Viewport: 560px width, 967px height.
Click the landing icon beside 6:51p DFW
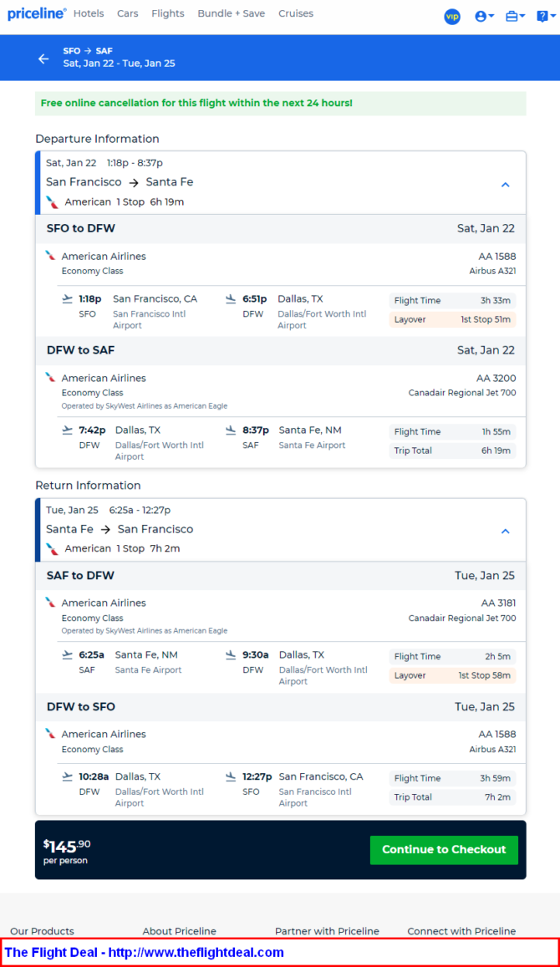click(231, 299)
